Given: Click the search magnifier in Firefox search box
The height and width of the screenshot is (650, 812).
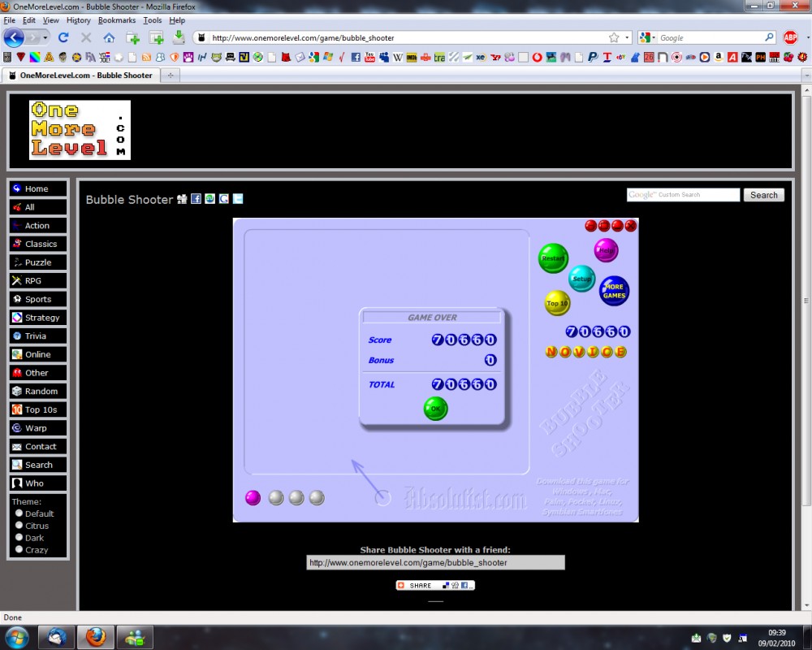Looking at the screenshot, I should point(769,37).
